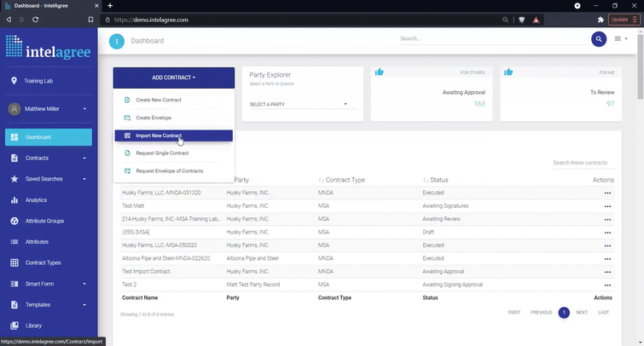Screen dimensions: 644x346
Task: Sort the table by Status column
Action: coord(435,180)
